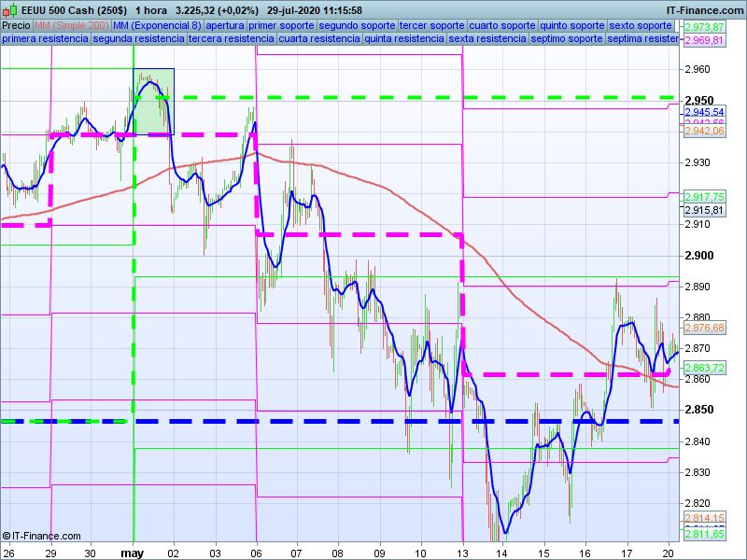The height and width of the screenshot is (560, 747).
Task: Select the tercera resistencia label
Action: 231,39
